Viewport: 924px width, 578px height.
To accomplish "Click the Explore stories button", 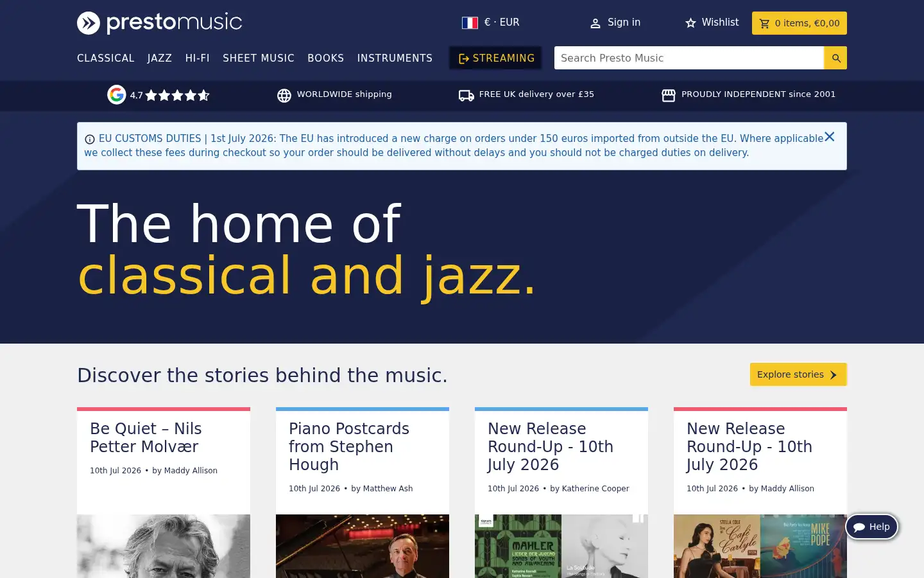I will 798,374.
